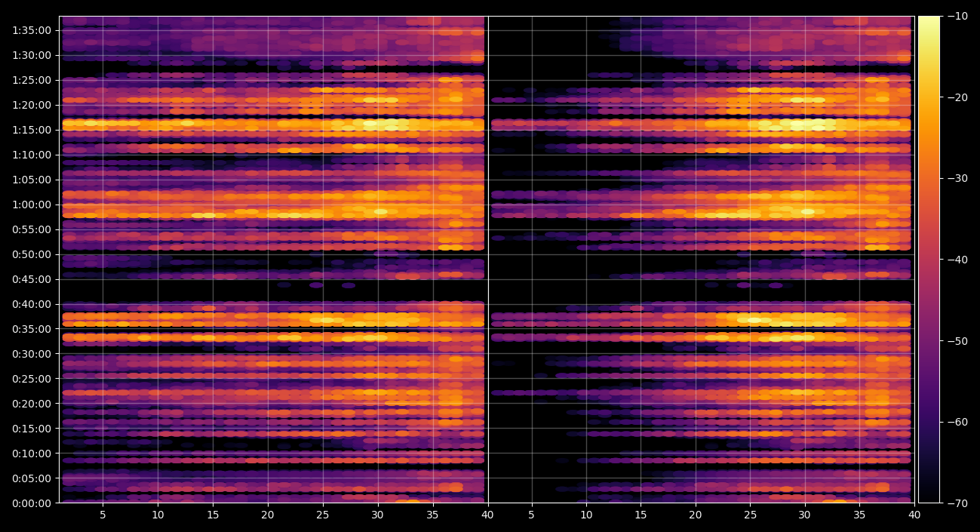Click the 0:20:00 time label
980x532 pixels.
[x=32, y=404]
